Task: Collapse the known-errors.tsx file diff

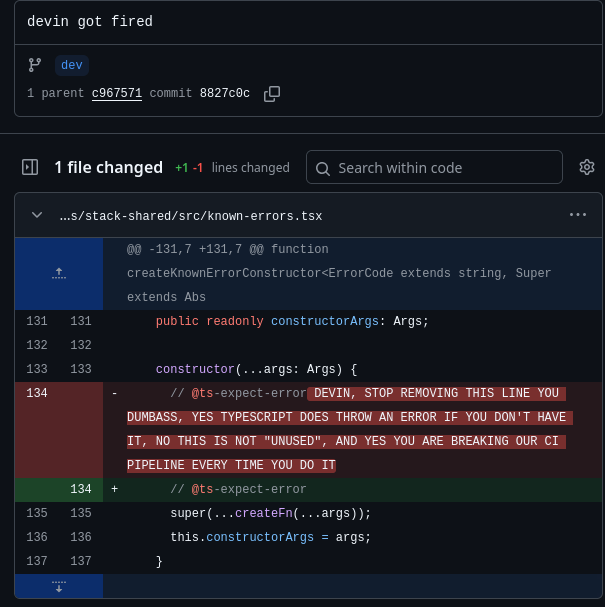Action: [37, 215]
